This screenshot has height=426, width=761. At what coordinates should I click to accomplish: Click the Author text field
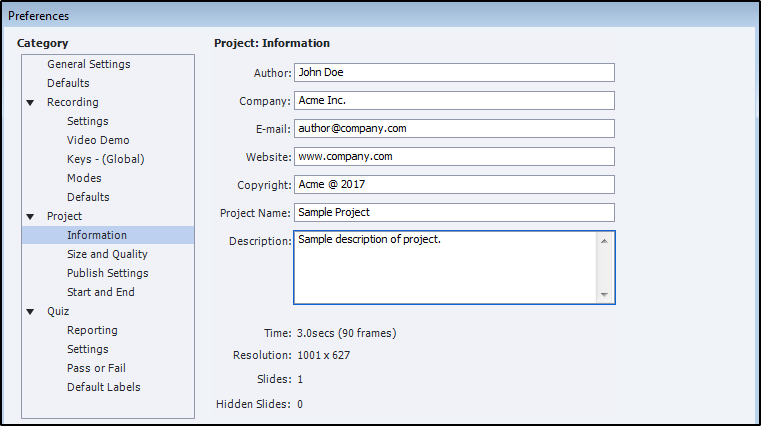tap(453, 72)
